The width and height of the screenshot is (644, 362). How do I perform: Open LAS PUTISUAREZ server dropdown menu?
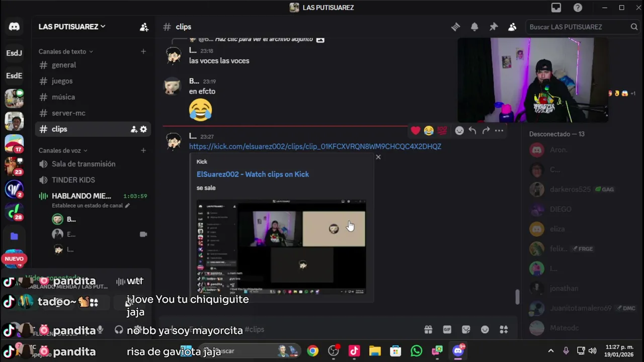(x=72, y=27)
